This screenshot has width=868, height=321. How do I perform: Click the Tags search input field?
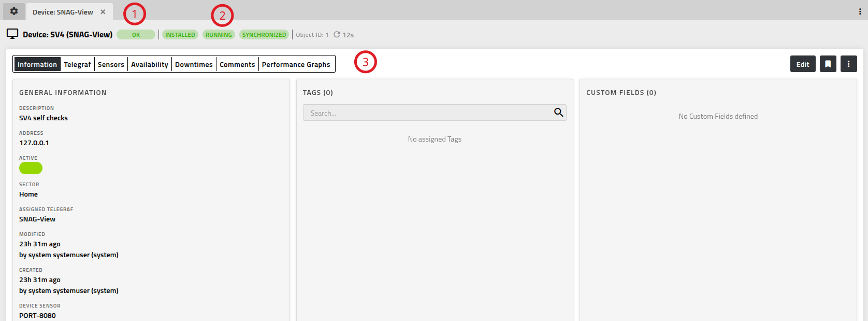428,113
